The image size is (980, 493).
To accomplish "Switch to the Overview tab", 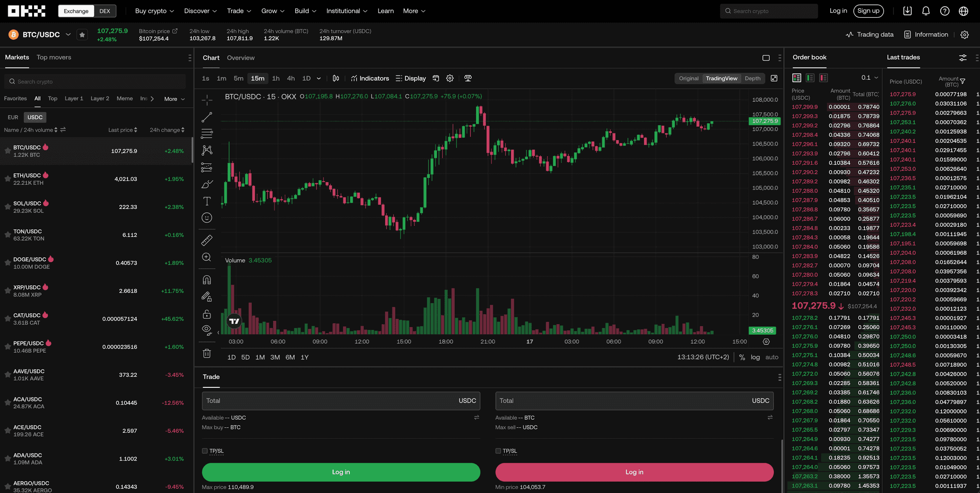I will click(x=241, y=57).
